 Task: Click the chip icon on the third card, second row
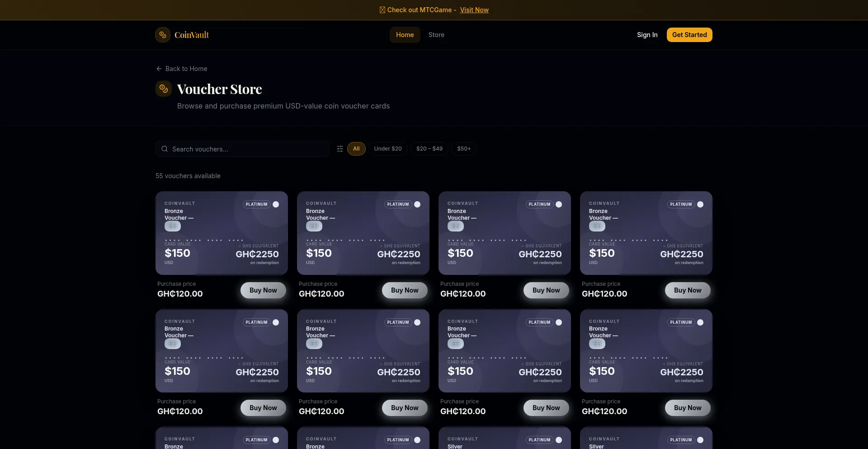(x=456, y=344)
